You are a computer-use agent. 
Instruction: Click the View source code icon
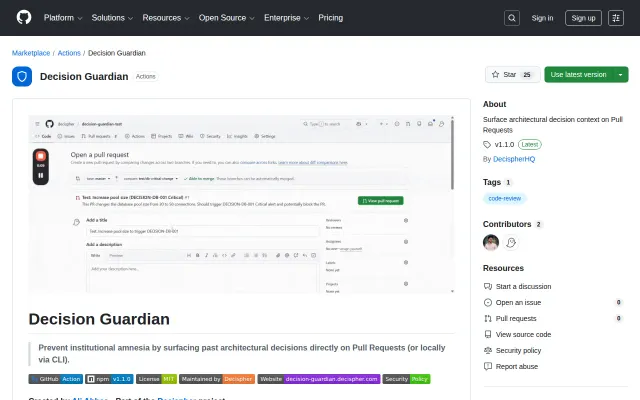[488, 334]
